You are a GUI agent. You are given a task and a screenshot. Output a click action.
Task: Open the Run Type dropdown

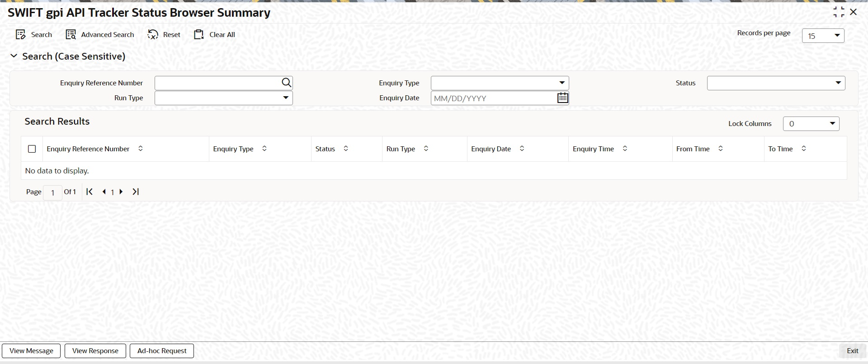223,98
